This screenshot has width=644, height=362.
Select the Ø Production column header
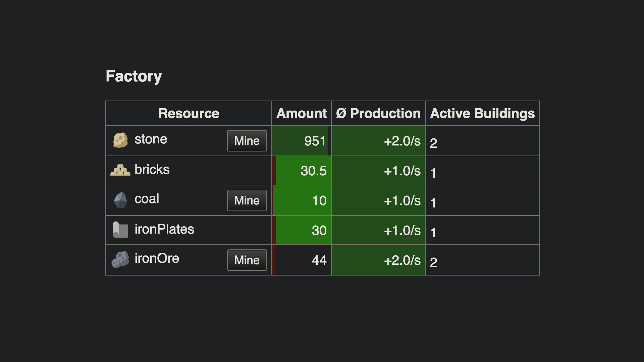tap(378, 113)
